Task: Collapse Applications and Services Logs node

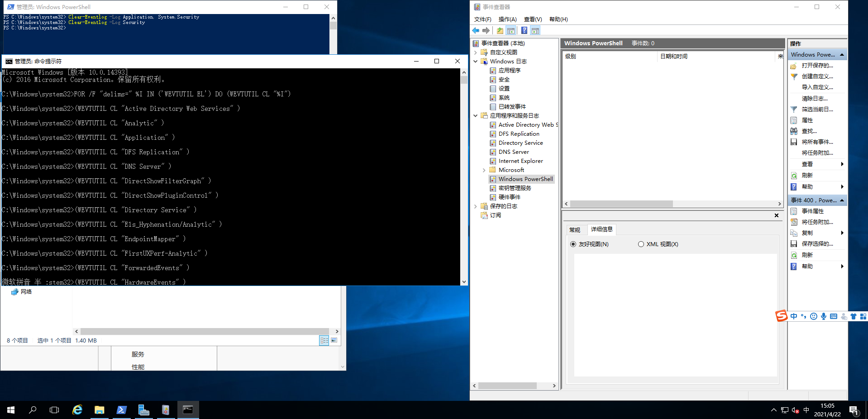Action: coord(476,116)
